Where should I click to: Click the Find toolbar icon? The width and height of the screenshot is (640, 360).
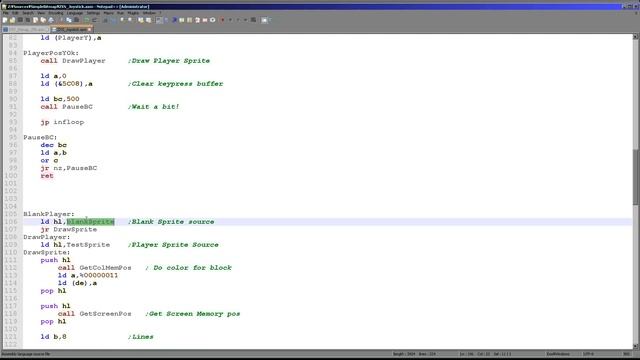click(105, 20)
